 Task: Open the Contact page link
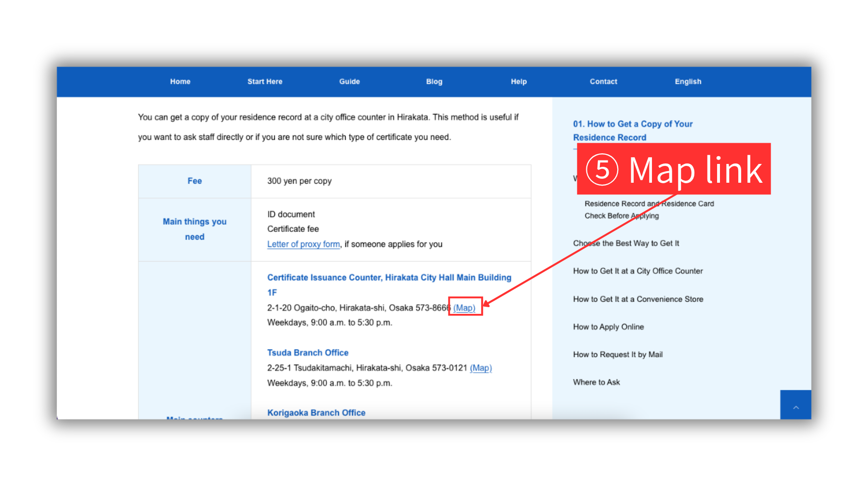coord(603,81)
